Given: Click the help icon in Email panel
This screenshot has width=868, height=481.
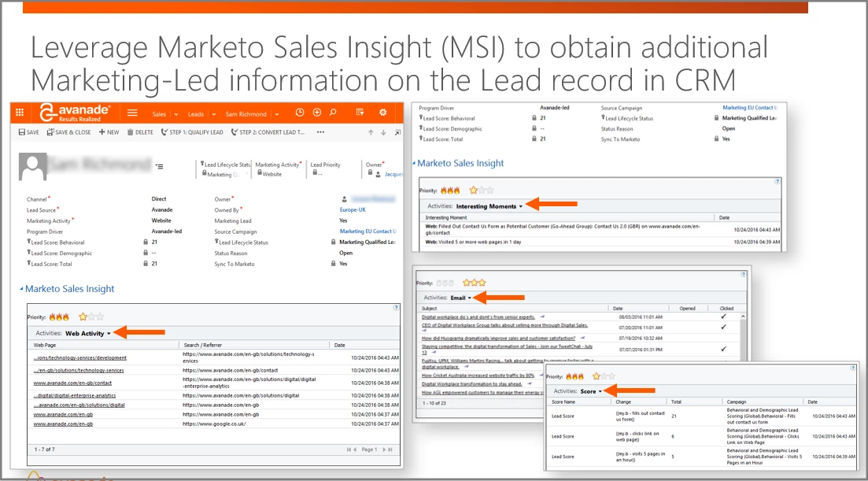Looking at the screenshot, I should coord(744,275).
